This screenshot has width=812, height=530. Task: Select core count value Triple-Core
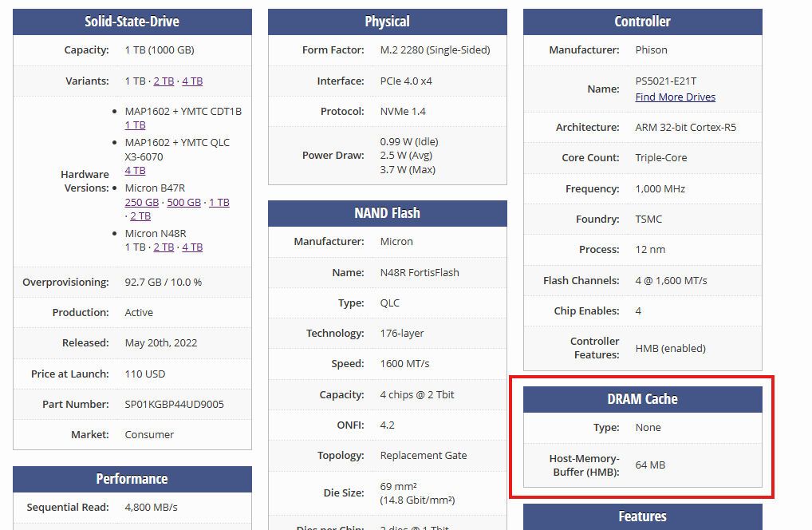point(661,157)
